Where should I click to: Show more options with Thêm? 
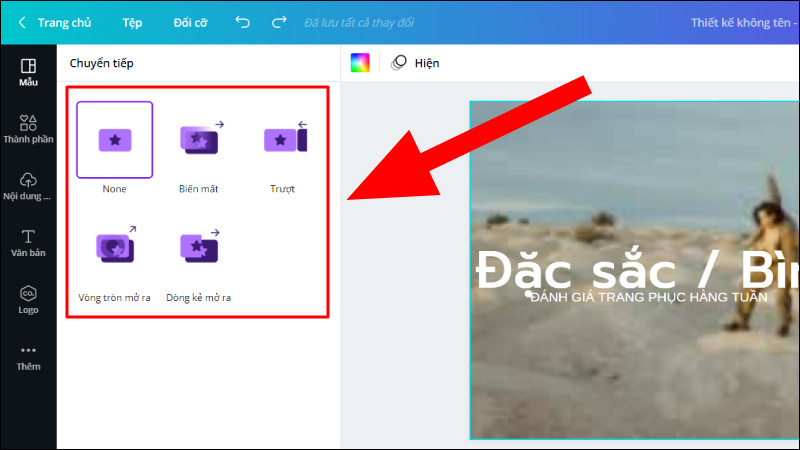point(28,358)
